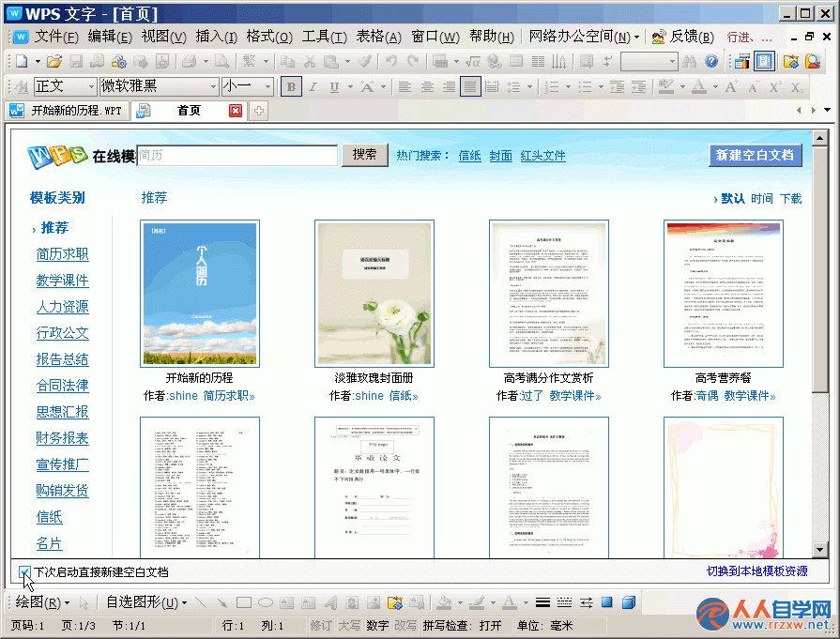Close the 首页 tab with red X
The image size is (840, 639).
click(236, 111)
